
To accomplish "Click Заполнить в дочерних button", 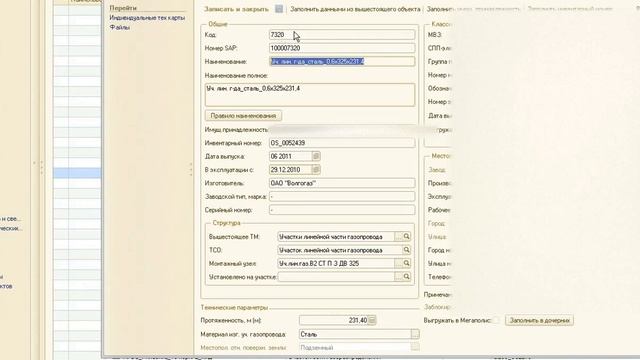I will click(x=540, y=320).
